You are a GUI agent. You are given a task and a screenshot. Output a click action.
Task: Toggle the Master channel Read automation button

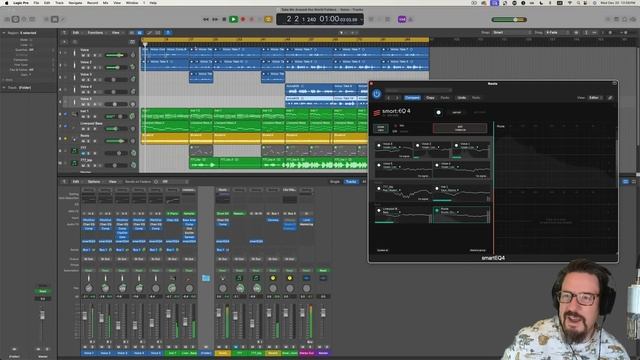coord(323,270)
